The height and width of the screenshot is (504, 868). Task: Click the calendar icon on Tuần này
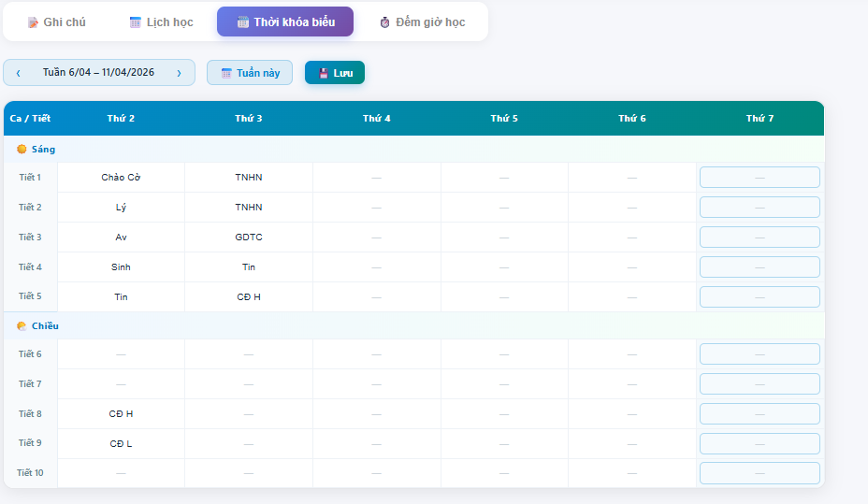click(226, 73)
